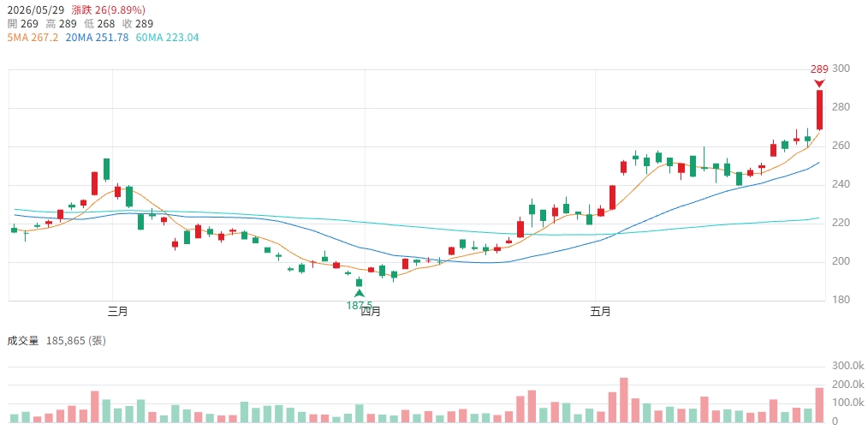Viewport: 868px width, 436px height.
Task: Click the 300.0k volume axis label
Action: coord(847,367)
